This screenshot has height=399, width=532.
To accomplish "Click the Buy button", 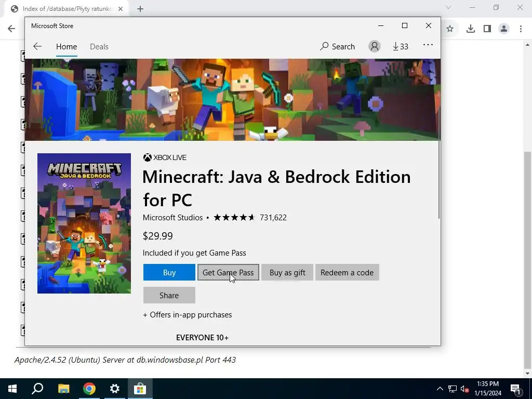I will coord(169,272).
